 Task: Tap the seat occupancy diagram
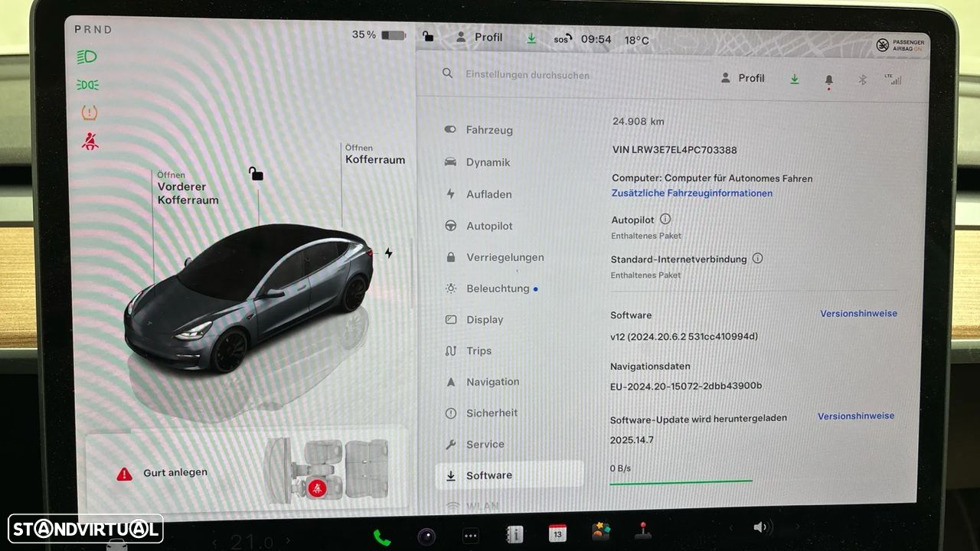pyautogui.click(x=327, y=470)
